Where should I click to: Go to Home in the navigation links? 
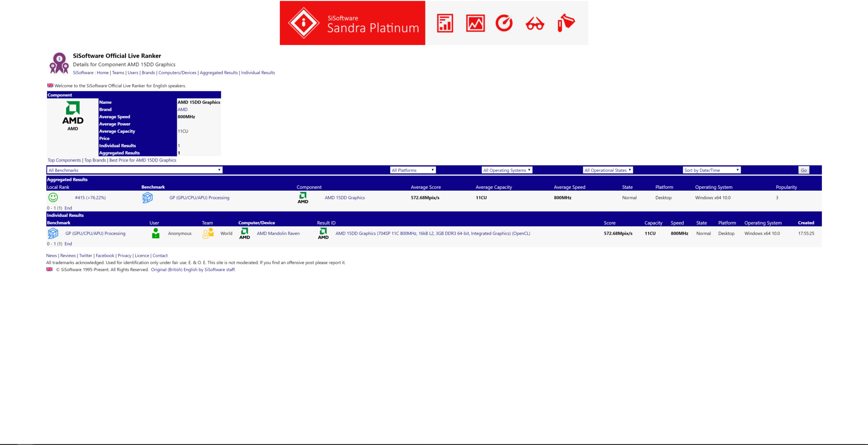pyautogui.click(x=103, y=72)
